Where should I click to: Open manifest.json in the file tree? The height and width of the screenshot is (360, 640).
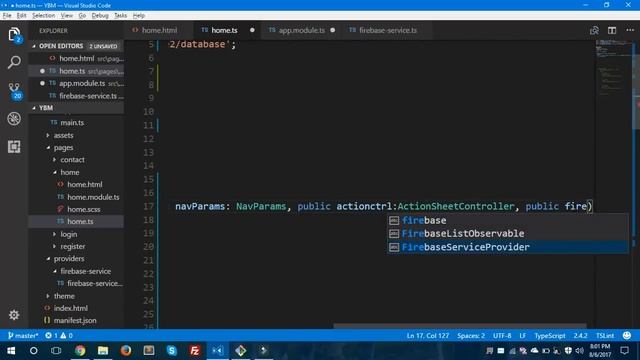(x=76, y=320)
